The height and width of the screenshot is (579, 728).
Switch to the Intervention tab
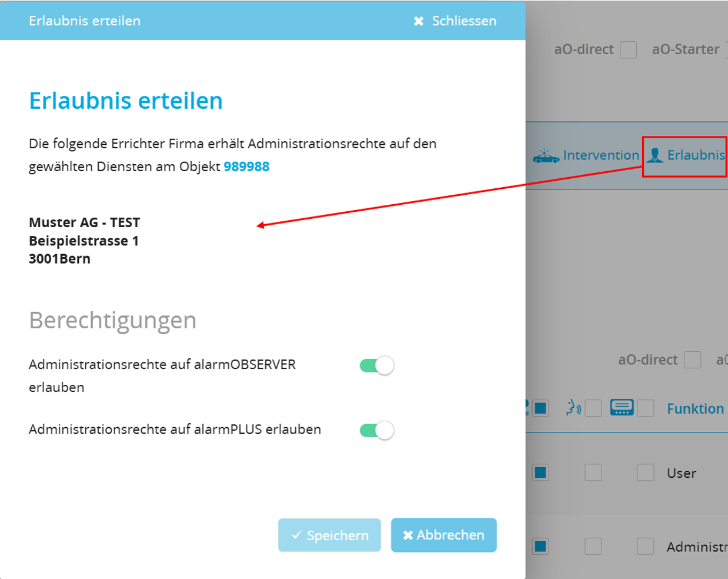601,155
